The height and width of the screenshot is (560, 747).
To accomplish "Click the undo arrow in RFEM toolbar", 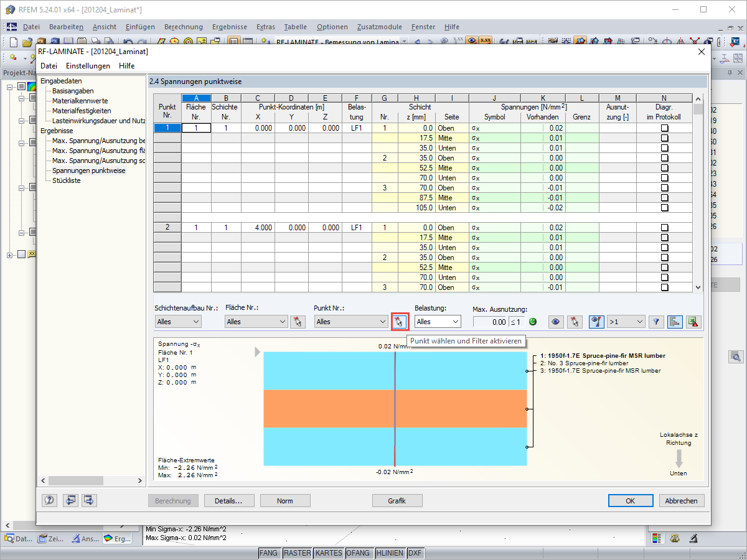I will (x=127, y=42).
